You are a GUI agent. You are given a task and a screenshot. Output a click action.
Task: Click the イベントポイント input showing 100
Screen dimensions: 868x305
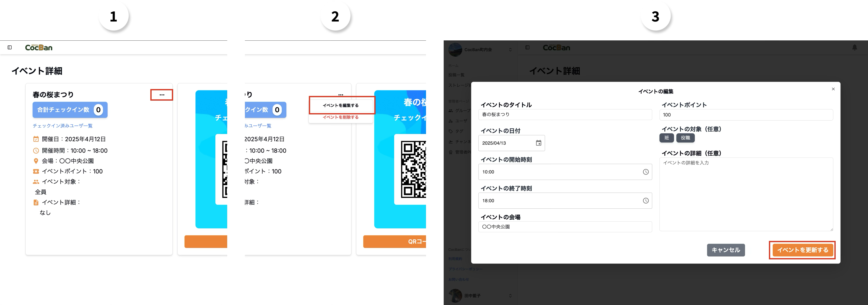(746, 114)
